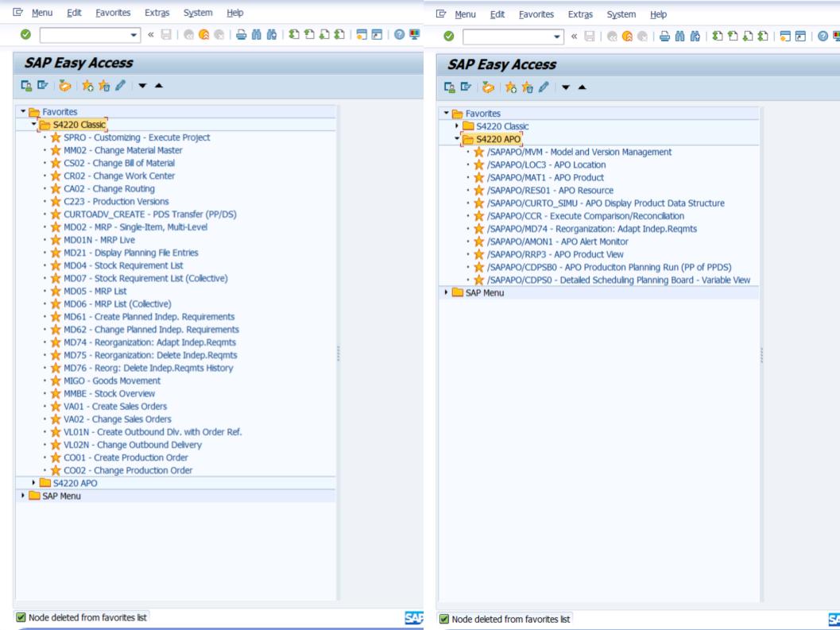
Task: Click the SAP Menu icon in the left window toolbar
Action: tap(43, 86)
